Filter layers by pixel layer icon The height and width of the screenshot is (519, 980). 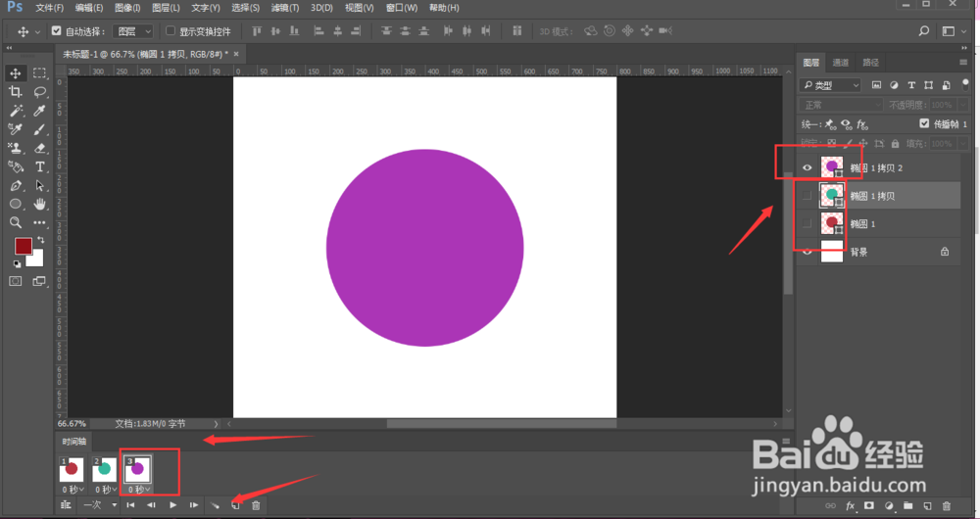[x=876, y=85]
